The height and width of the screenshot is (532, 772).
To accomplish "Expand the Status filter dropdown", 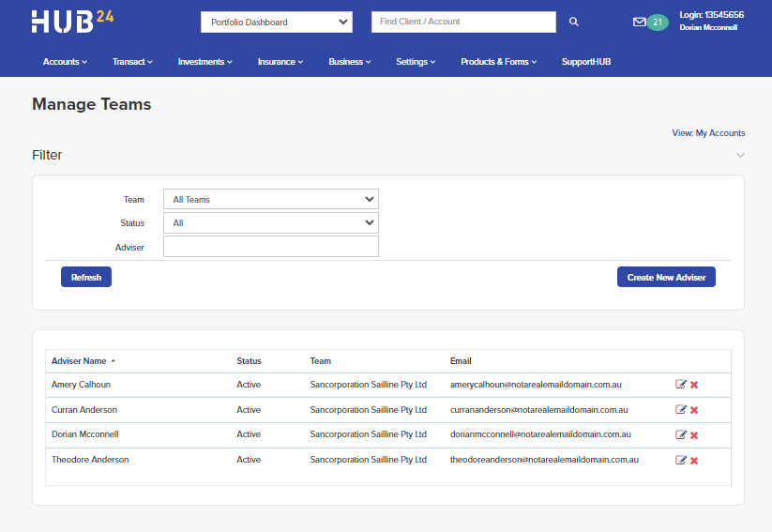I will click(270, 223).
